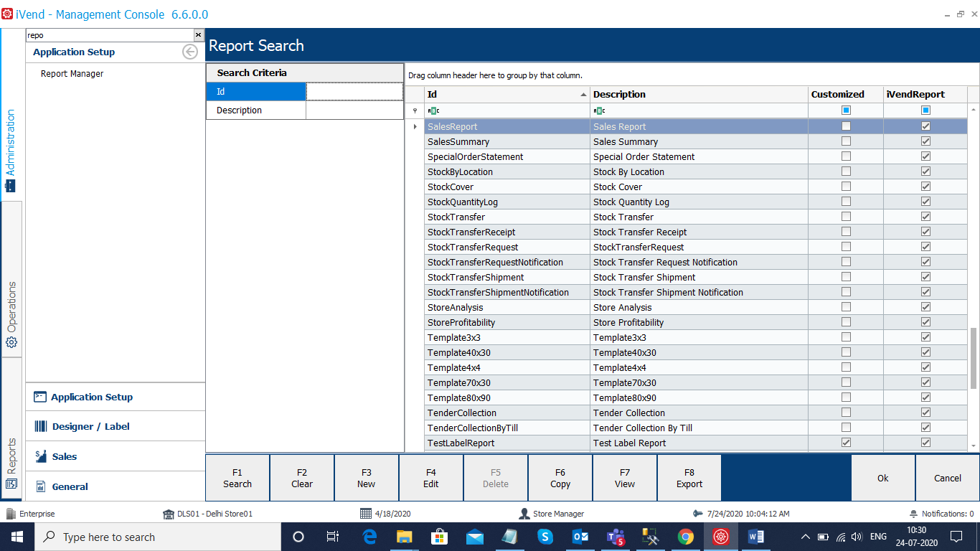Screen dimensions: 980x551
Task: Click the F3 New button
Action: [367, 478]
